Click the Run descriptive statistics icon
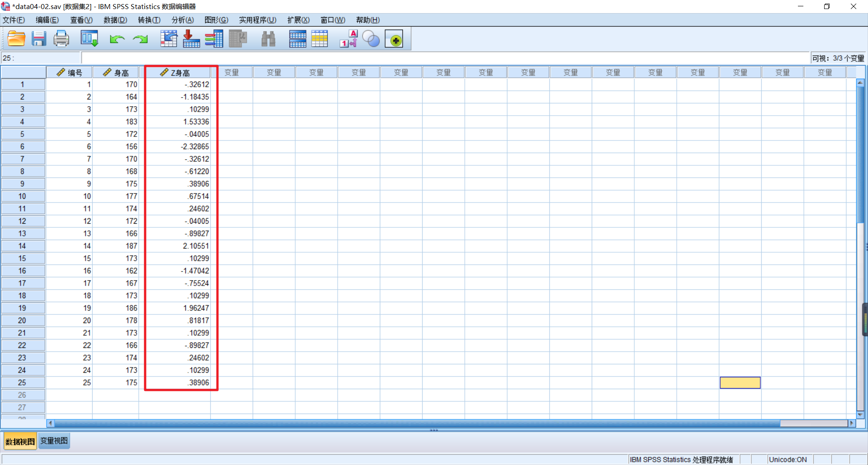Viewport: 868px width, 465px height. pyautogui.click(x=238, y=39)
